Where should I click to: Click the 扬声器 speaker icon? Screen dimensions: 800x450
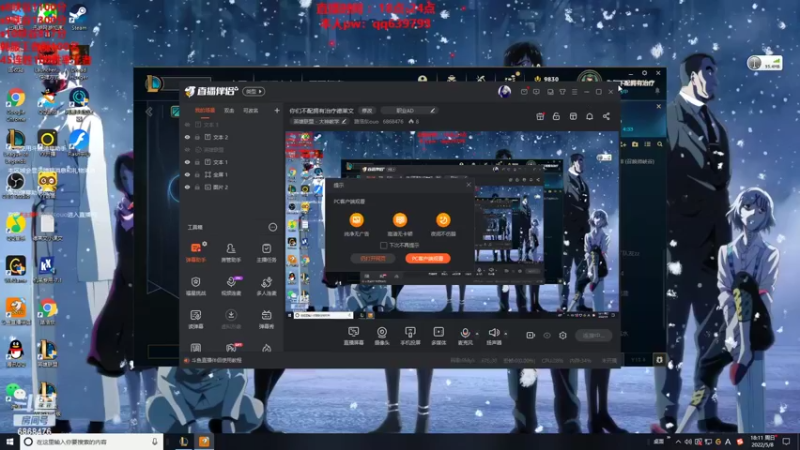(x=493, y=333)
